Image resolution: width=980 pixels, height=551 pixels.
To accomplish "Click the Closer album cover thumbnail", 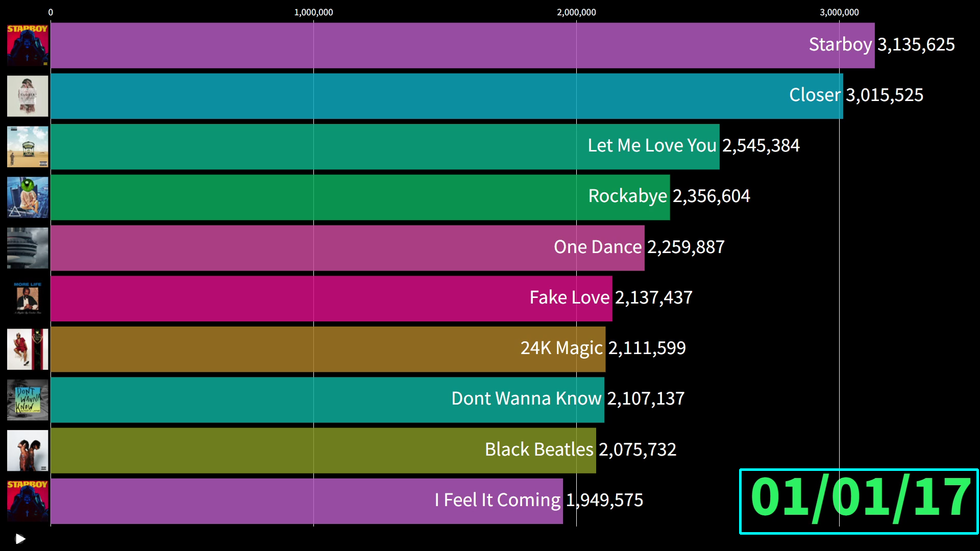I will [x=28, y=96].
